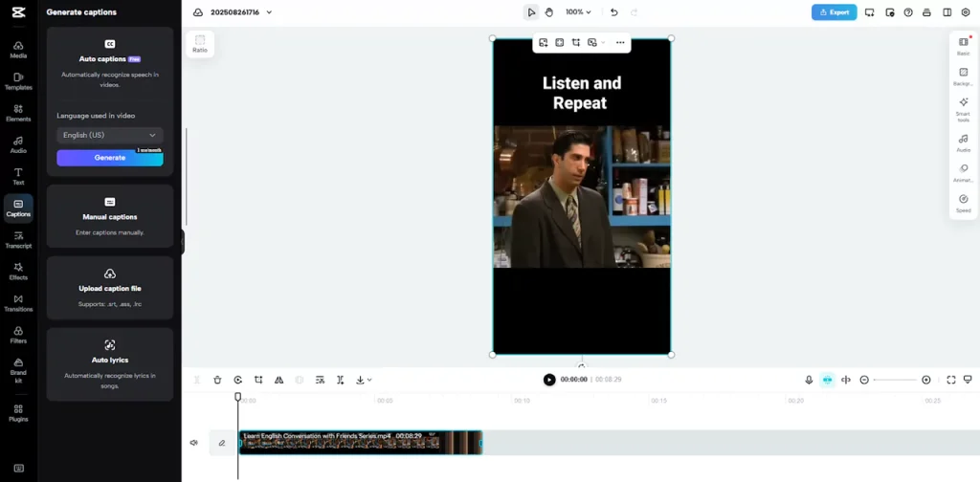This screenshot has width=980, height=482.
Task: Mute the video track audio
Action: pyautogui.click(x=194, y=443)
